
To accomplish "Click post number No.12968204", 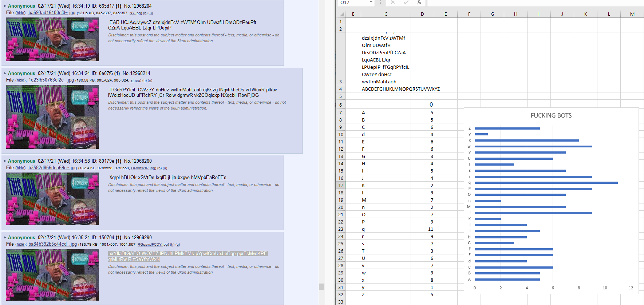I will pos(138,6).
